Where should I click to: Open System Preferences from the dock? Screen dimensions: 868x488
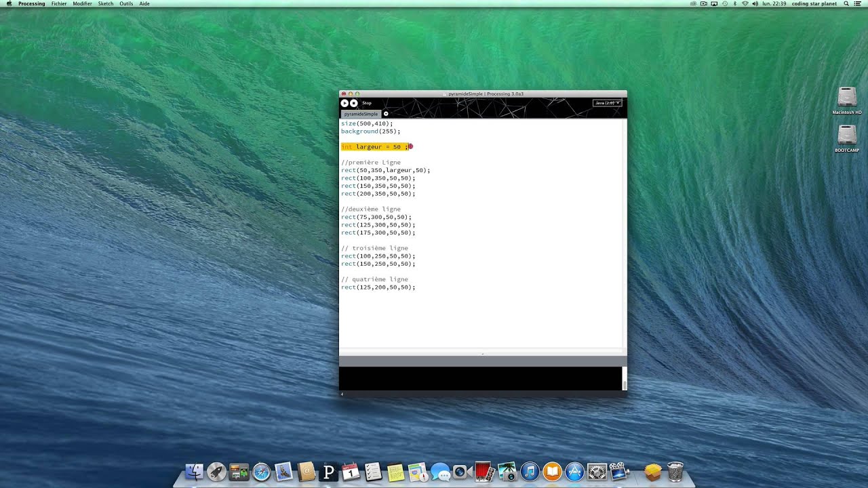click(x=597, y=472)
